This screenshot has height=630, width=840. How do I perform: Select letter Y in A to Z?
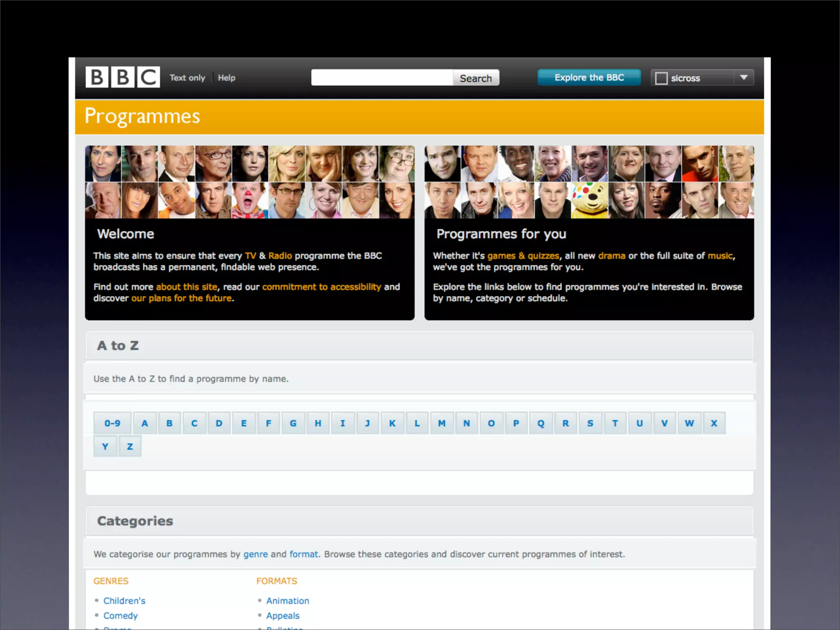(x=105, y=446)
